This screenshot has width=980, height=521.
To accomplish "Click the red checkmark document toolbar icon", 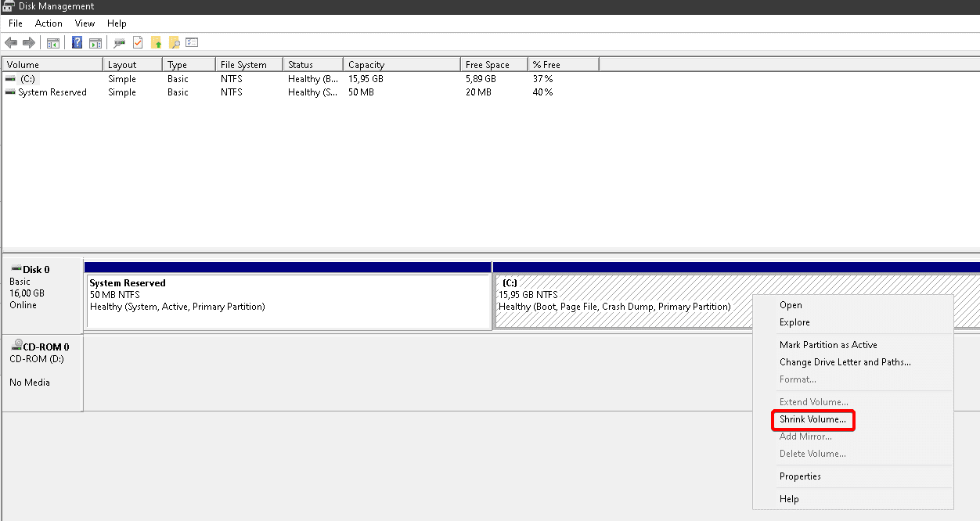I will 138,42.
